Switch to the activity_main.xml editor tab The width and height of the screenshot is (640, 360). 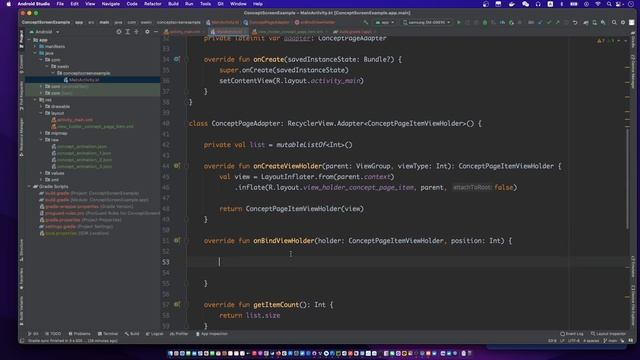pos(182,32)
